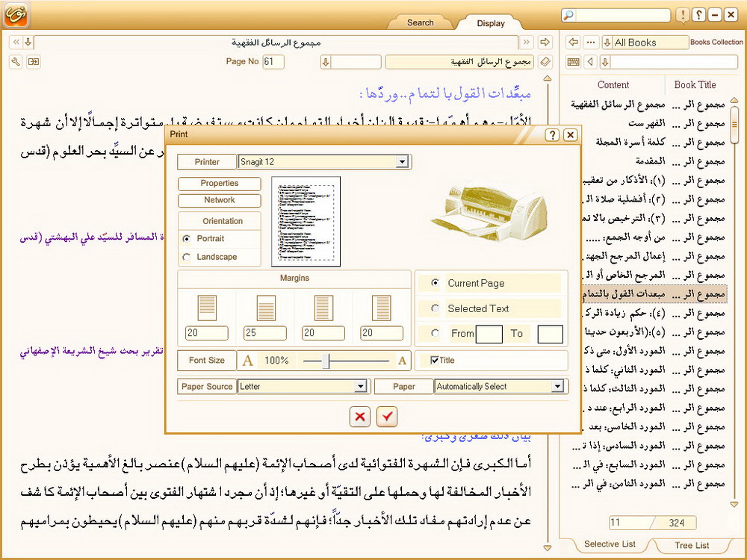Click the Content column header
The image size is (747, 560).
coord(613,85)
